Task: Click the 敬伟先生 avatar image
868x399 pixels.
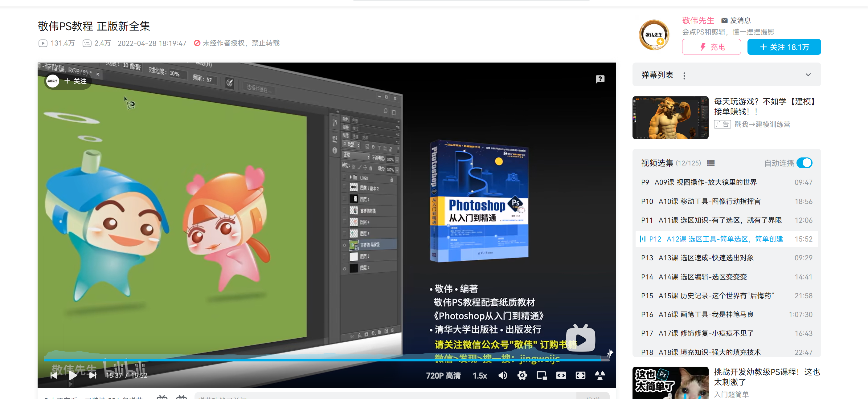Action: (x=654, y=35)
